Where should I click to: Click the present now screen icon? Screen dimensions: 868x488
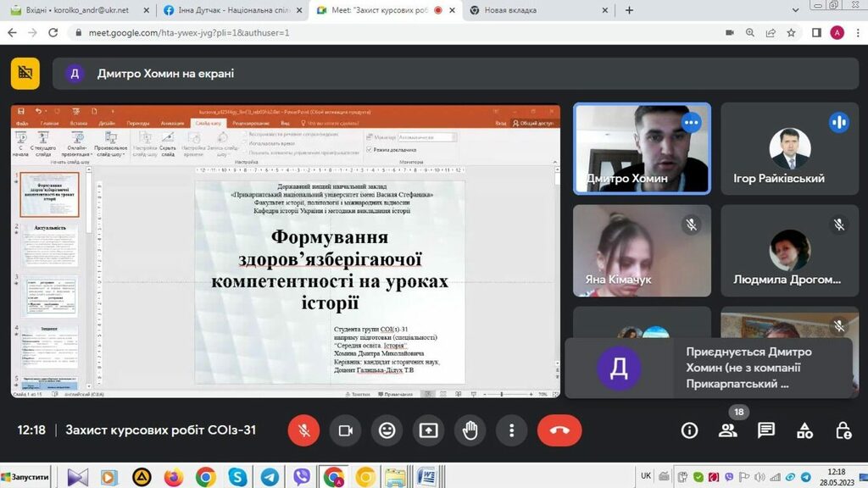428,430
